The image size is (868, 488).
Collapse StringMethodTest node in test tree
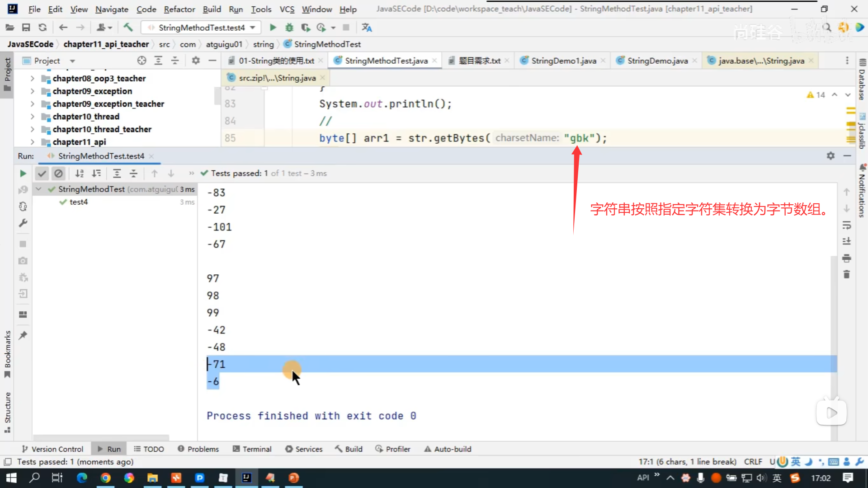point(39,189)
